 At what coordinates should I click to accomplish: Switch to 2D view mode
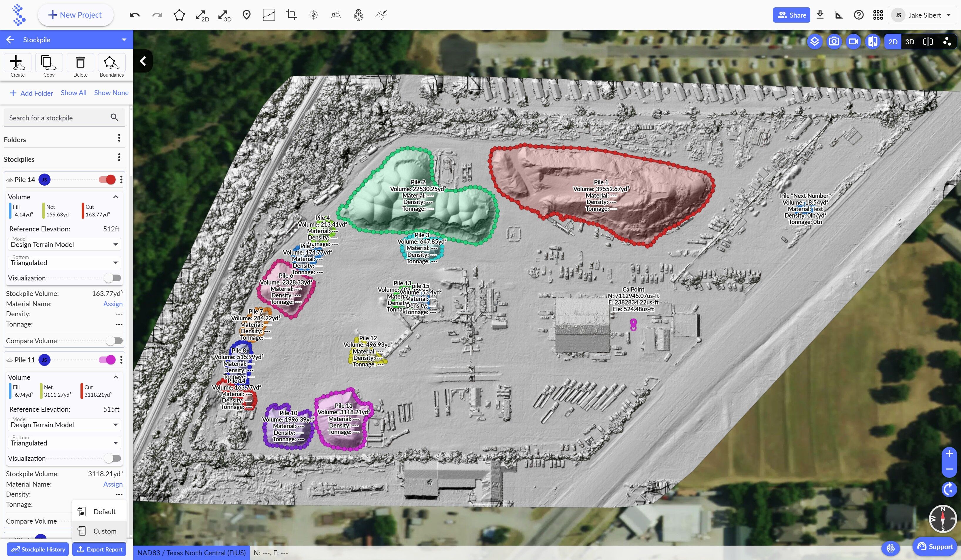(x=893, y=41)
